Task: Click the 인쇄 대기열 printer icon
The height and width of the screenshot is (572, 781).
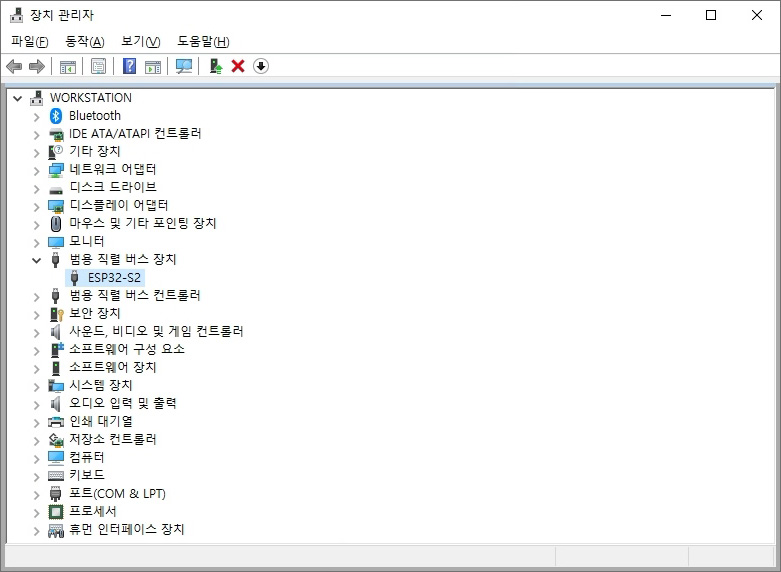Action: pos(56,422)
